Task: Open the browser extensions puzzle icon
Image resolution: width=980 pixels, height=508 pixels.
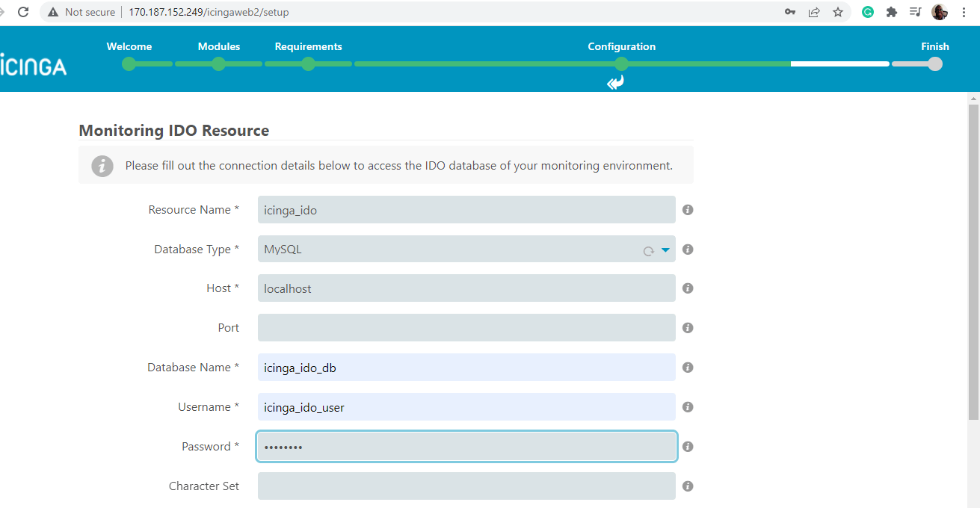Action: click(x=891, y=12)
